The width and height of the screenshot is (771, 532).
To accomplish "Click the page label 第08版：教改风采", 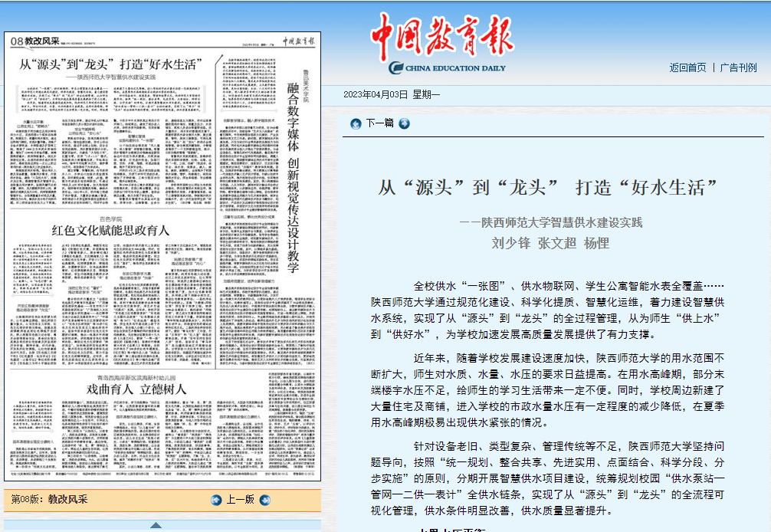I will point(49,500).
